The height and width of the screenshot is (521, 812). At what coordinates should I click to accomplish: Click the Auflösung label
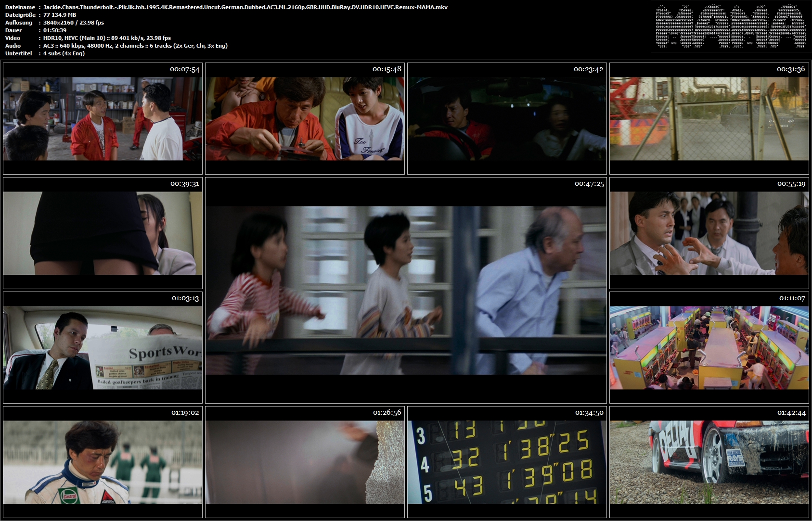click(x=19, y=23)
